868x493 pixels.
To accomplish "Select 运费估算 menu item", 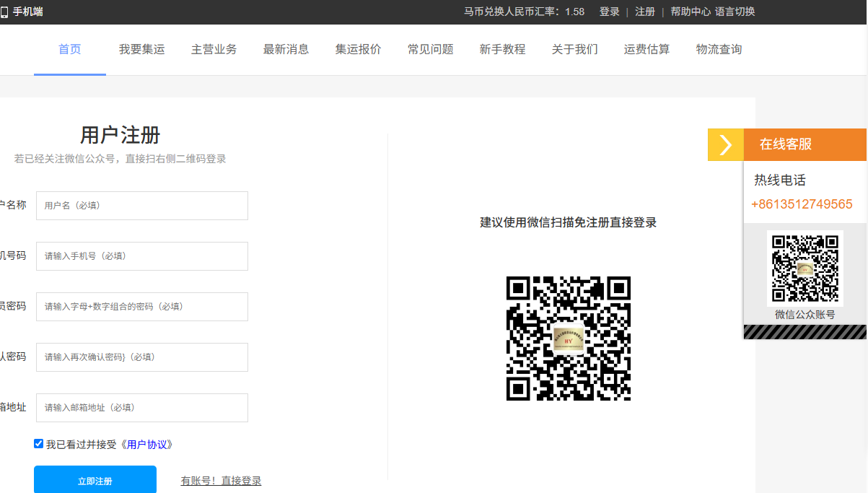I will click(x=647, y=49).
